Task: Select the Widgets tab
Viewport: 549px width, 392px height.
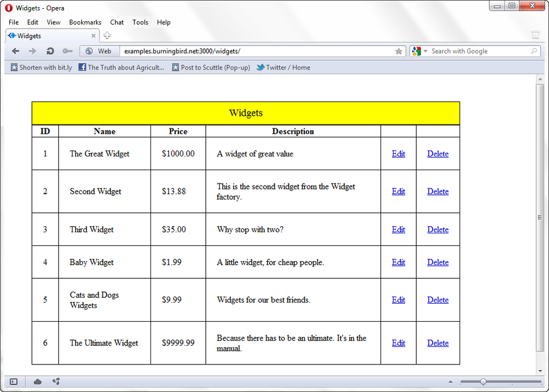Action: pyautogui.click(x=30, y=35)
